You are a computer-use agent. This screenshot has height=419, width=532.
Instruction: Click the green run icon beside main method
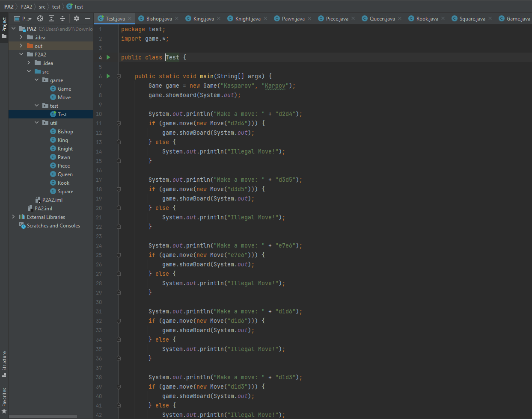point(107,76)
